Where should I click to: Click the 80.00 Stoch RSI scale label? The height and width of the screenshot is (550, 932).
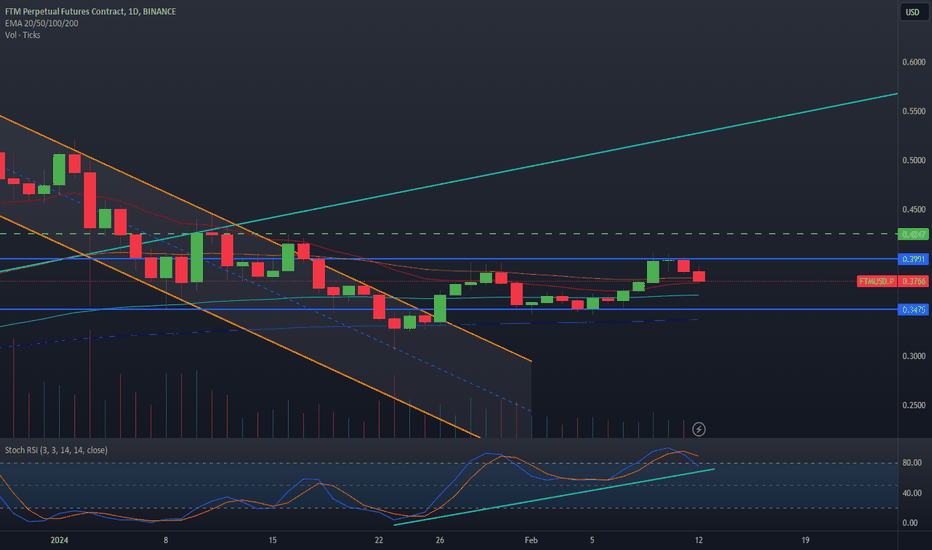point(912,463)
